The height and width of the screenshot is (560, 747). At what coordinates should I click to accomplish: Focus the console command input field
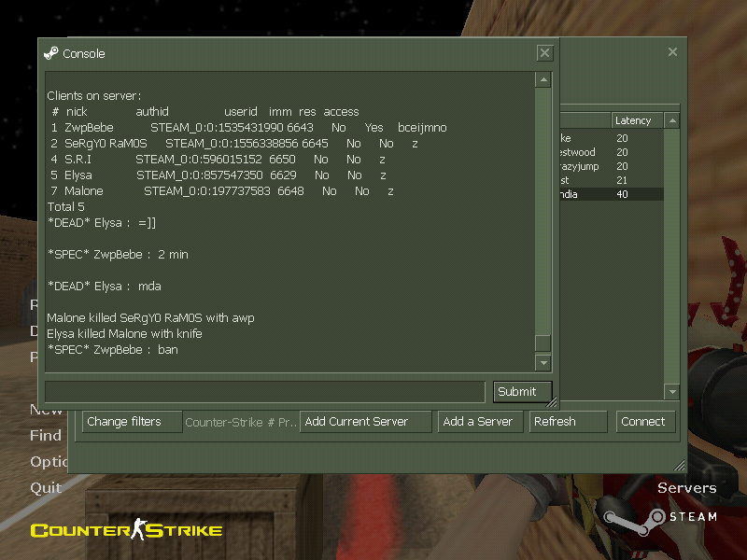tap(264, 391)
